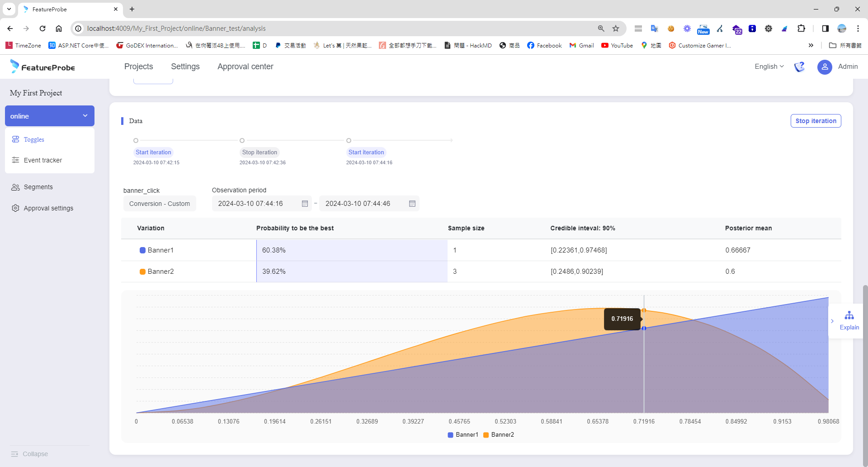Open the Projects menu
The width and height of the screenshot is (868, 467).
(138, 67)
